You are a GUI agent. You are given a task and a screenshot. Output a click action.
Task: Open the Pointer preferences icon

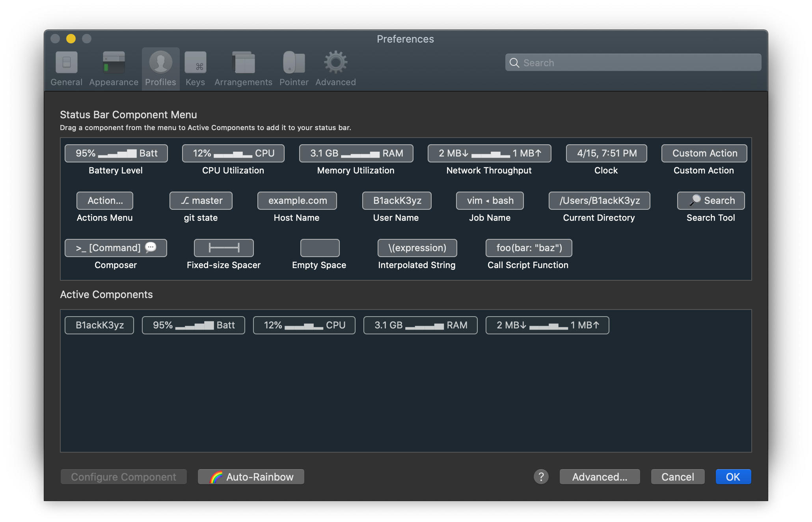[294, 63]
